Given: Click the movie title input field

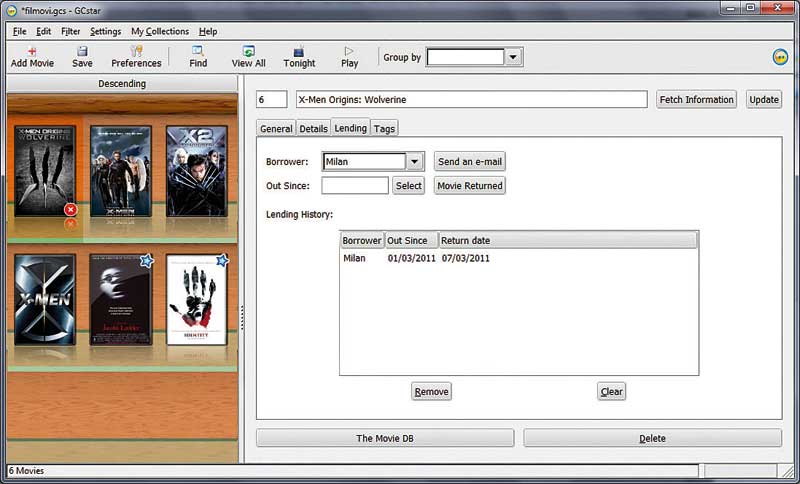Looking at the screenshot, I should coord(472,99).
